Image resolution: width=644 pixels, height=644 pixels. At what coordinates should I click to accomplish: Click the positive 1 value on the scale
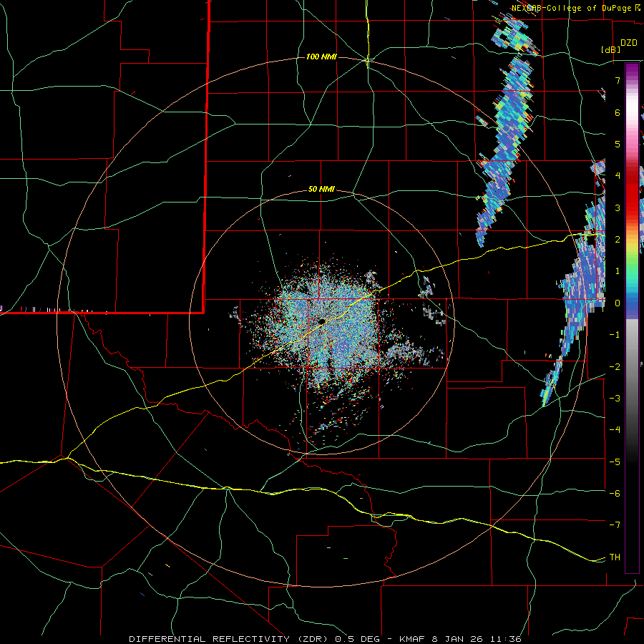pyautogui.click(x=618, y=271)
